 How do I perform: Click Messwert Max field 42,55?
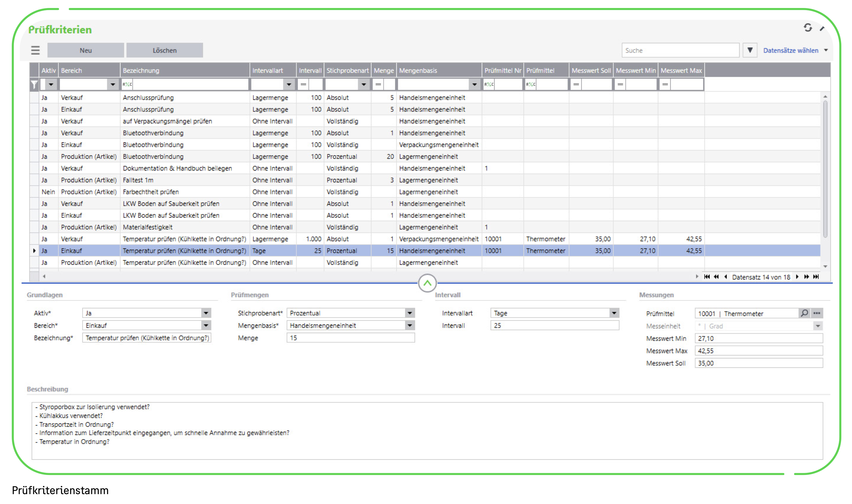pos(758,351)
